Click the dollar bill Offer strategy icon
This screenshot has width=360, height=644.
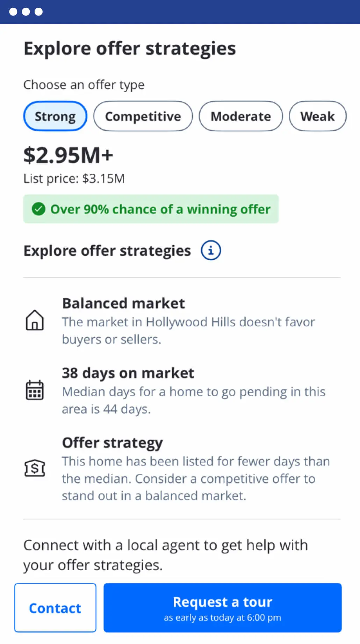(35, 468)
